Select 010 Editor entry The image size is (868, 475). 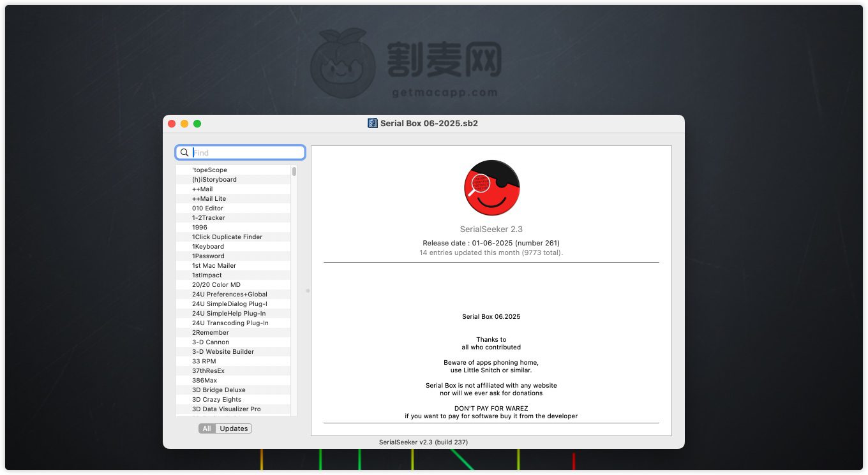coord(207,208)
